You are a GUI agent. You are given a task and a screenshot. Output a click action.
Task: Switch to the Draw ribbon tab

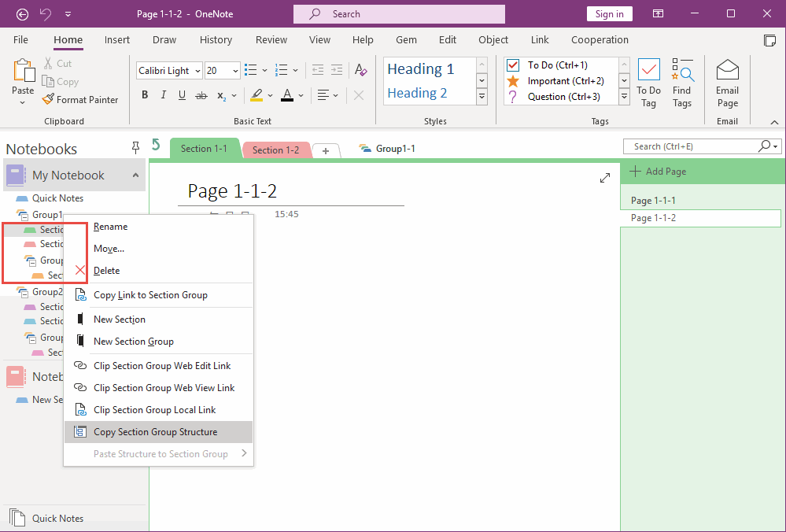[x=164, y=39]
